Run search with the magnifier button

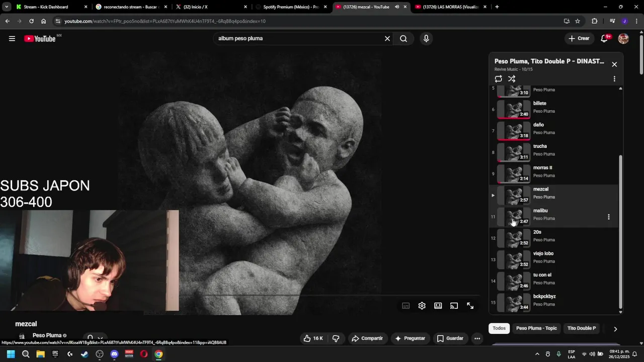pyautogui.click(x=404, y=39)
